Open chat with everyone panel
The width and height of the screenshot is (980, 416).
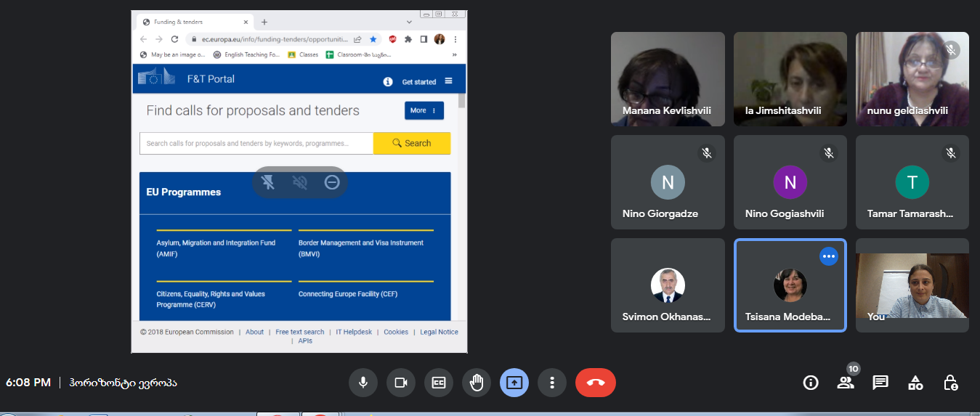(x=880, y=383)
